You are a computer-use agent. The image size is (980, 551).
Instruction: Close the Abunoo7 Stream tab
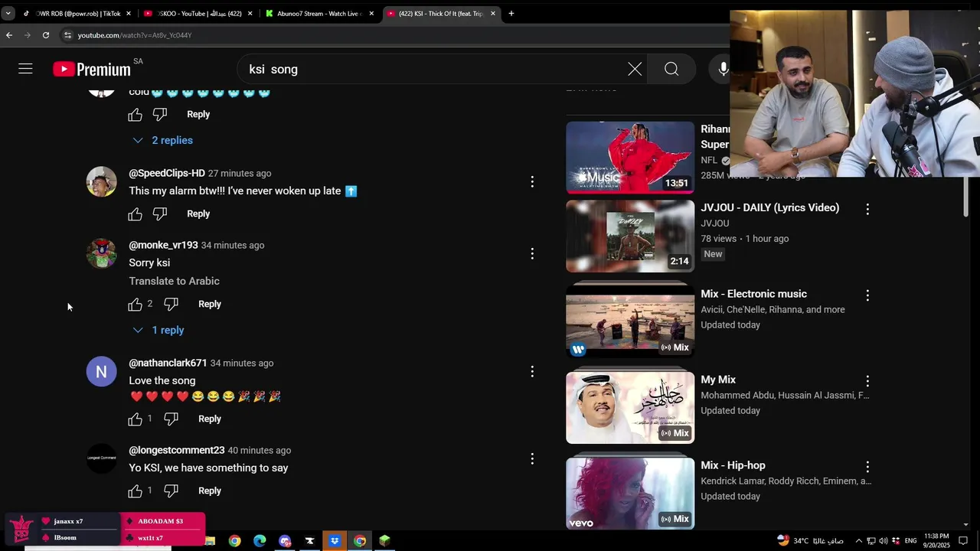pos(371,13)
